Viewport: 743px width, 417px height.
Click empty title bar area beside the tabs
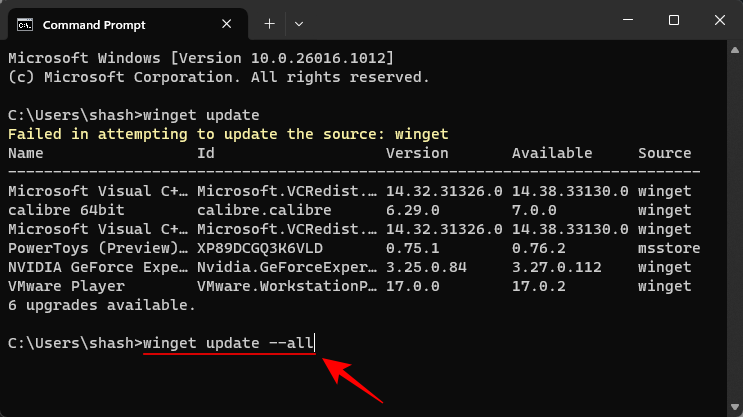click(x=450, y=22)
